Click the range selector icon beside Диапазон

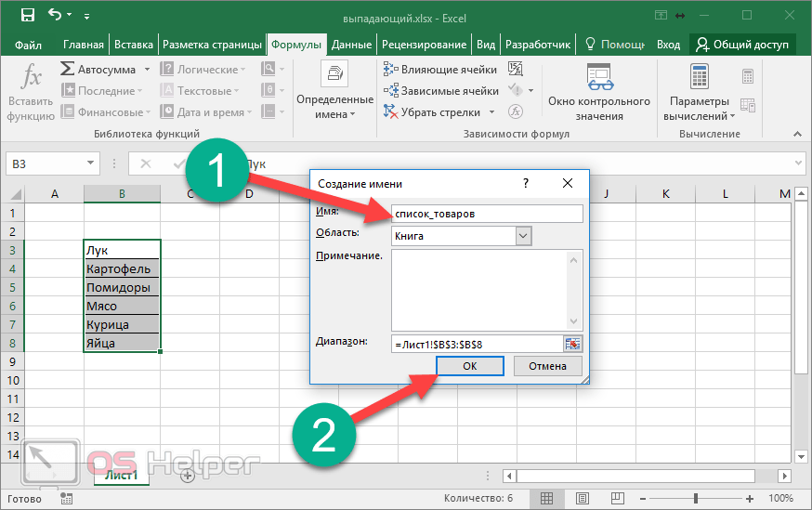[572, 344]
